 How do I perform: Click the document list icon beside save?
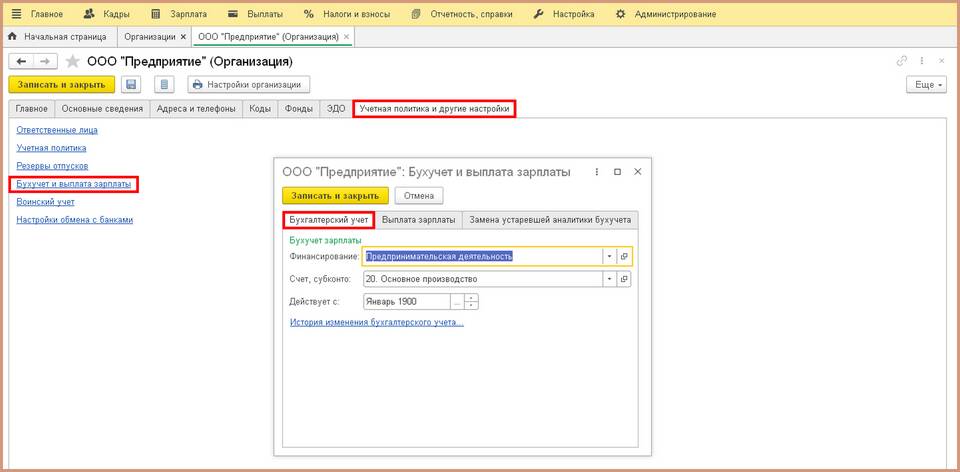click(166, 85)
